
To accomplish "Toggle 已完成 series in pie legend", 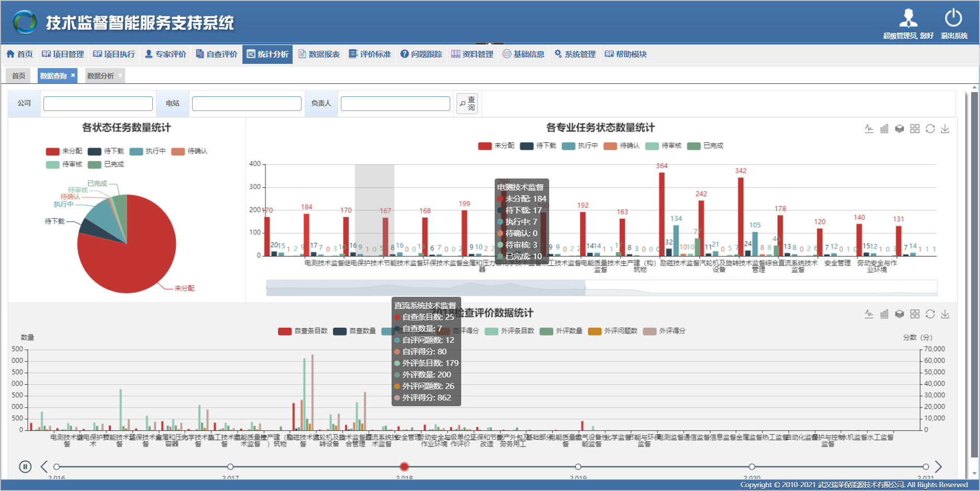I will 106,164.
